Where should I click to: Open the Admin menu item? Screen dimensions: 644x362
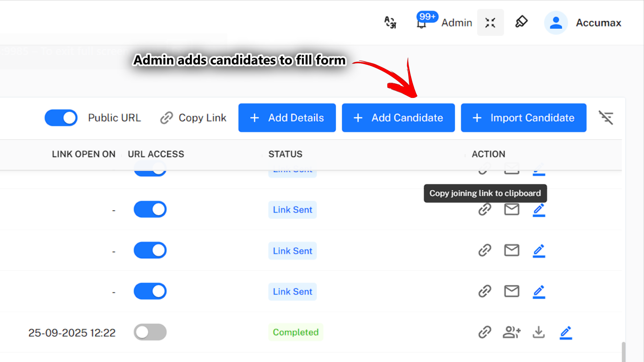click(x=457, y=22)
